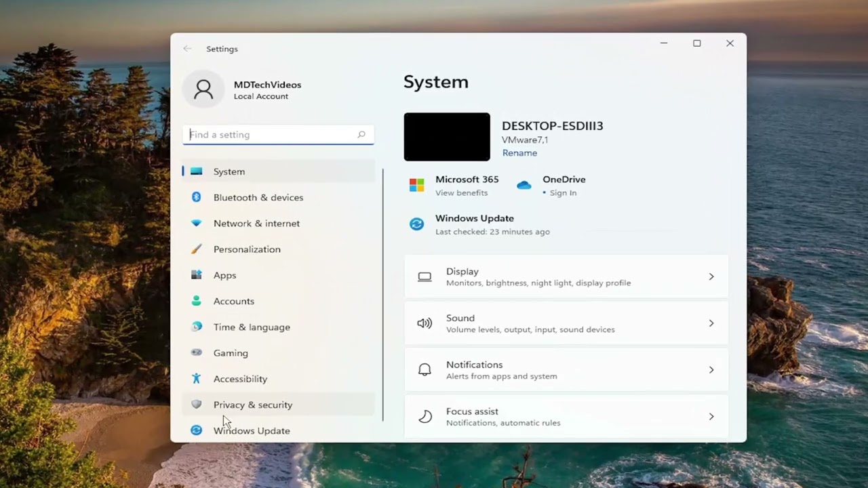Expand the Focus assist settings chevron
This screenshot has width=868, height=488.
(711, 417)
